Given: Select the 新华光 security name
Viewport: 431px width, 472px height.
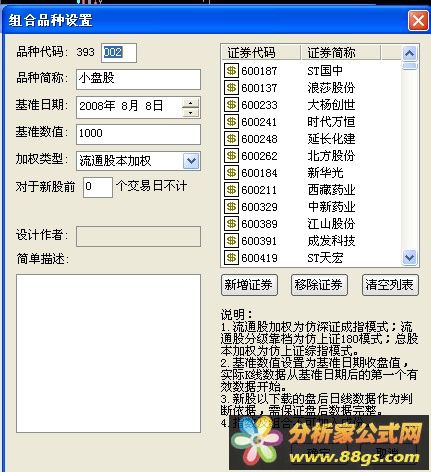Looking at the screenshot, I should [325, 173].
